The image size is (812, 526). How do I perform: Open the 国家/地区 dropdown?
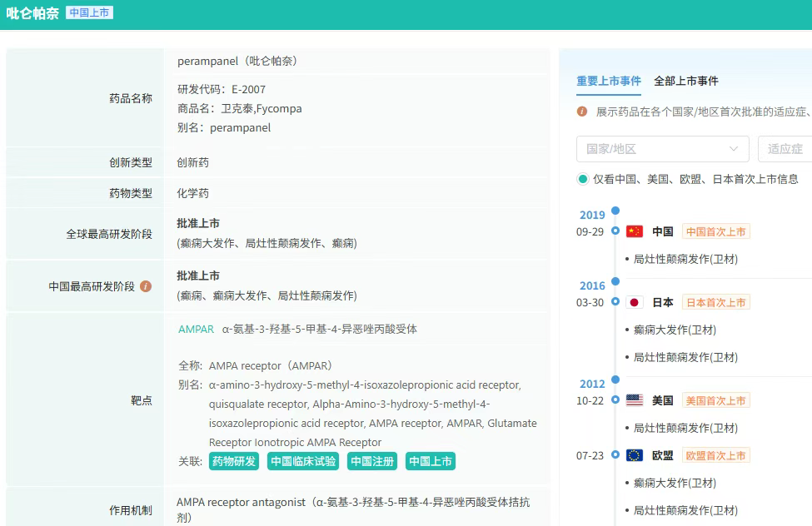[662, 149]
